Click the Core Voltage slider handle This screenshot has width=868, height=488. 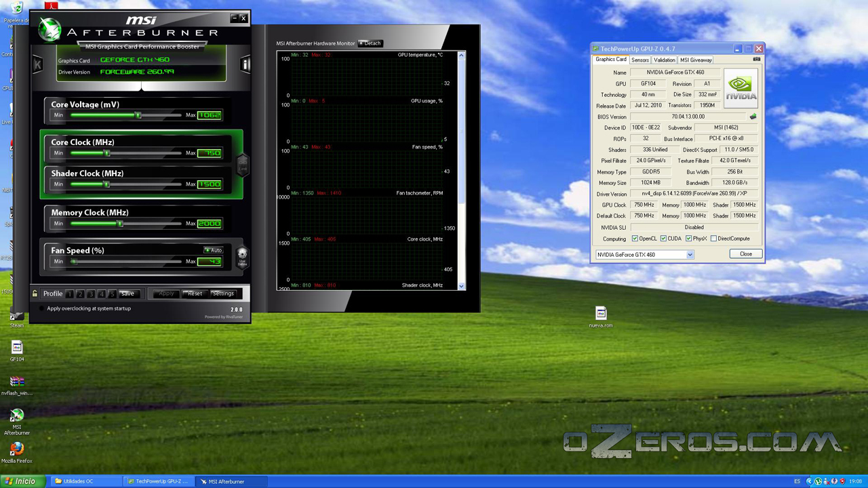point(138,115)
